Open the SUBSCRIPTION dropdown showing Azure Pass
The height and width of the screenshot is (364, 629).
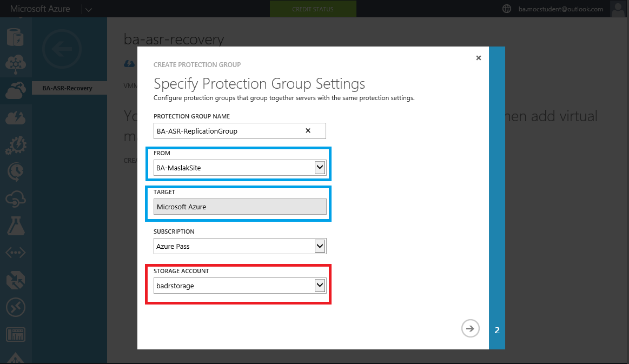coord(240,246)
